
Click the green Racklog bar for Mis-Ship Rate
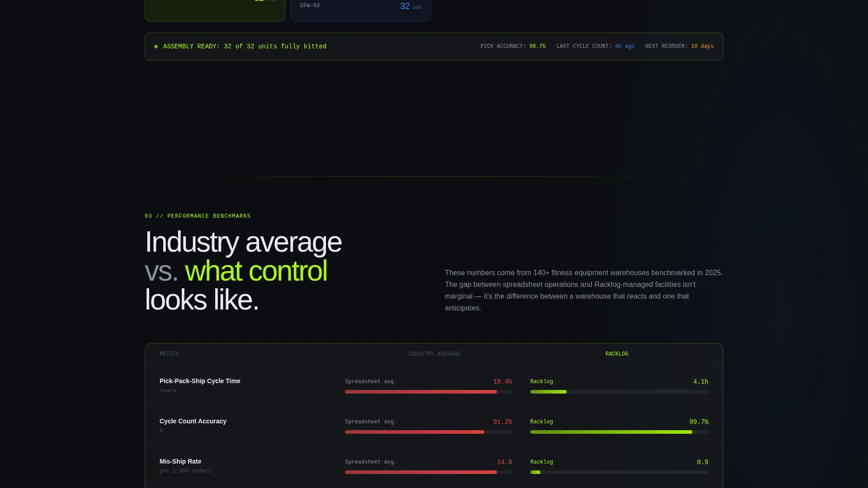tap(535, 472)
